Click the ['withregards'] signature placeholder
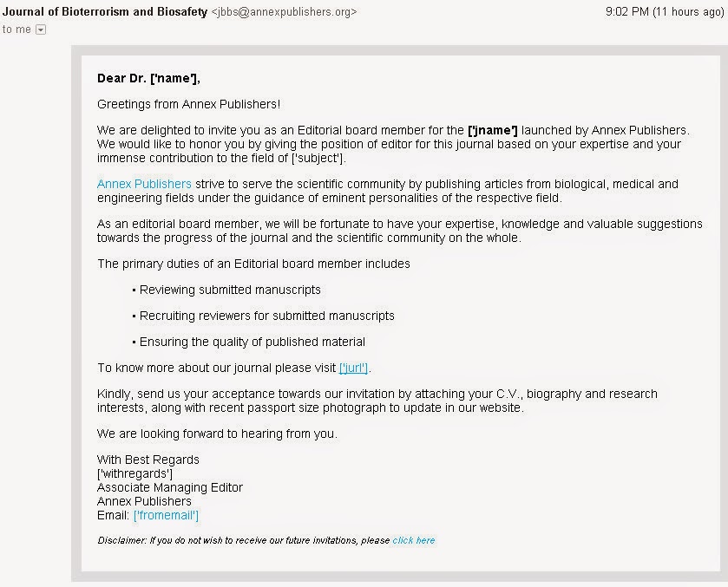 (134, 473)
